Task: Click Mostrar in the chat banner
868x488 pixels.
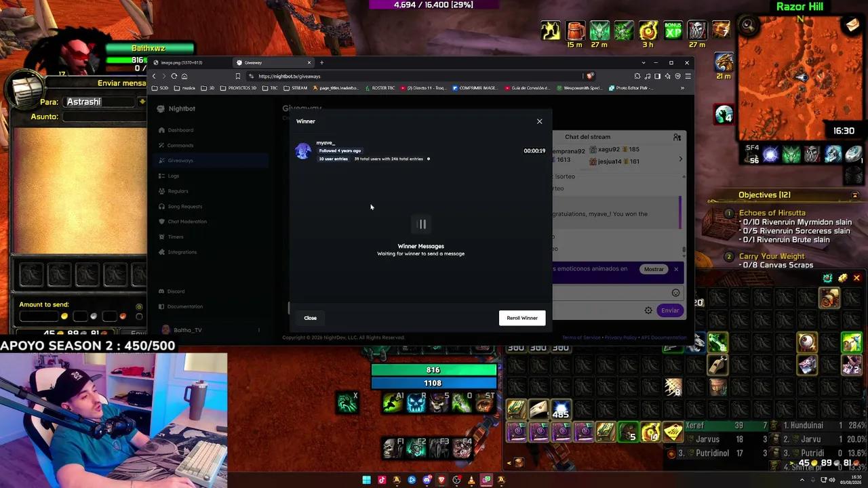Action: click(654, 269)
